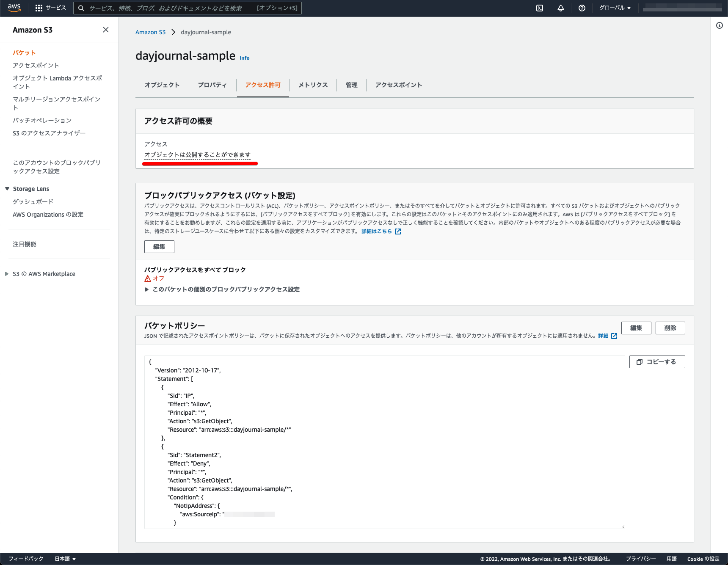Click the Info link next to bucket name
Image resolution: width=728 pixels, height=565 pixels.
245,58
